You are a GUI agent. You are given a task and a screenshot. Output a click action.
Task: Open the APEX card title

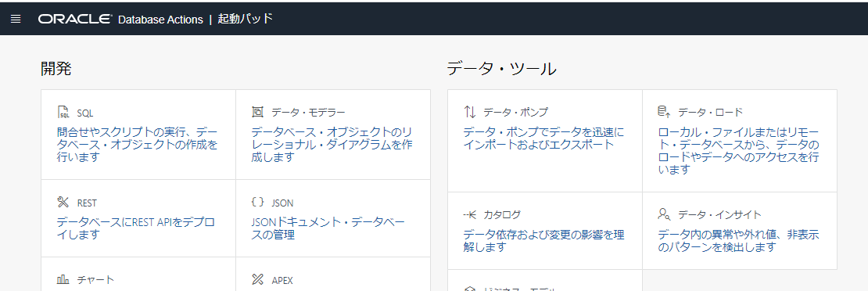[x=282, y=280]
